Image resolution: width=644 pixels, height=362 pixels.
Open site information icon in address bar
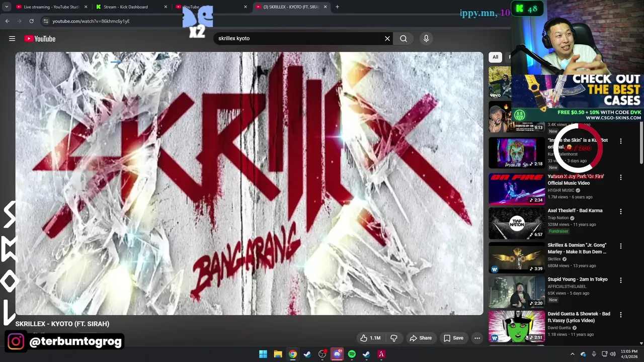pyautogui.click(x=46, y=21)
